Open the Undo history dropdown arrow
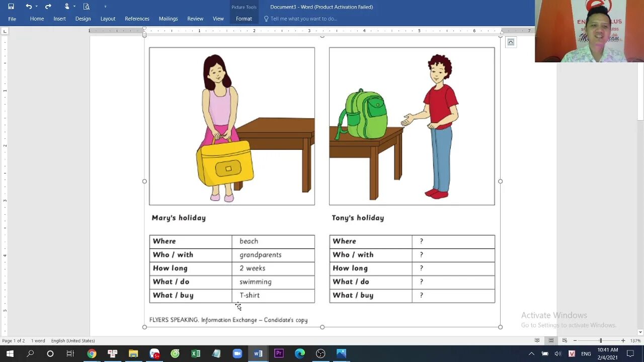Image resolution: width=644 pixels, height=362 pixels. pos(36,7)
